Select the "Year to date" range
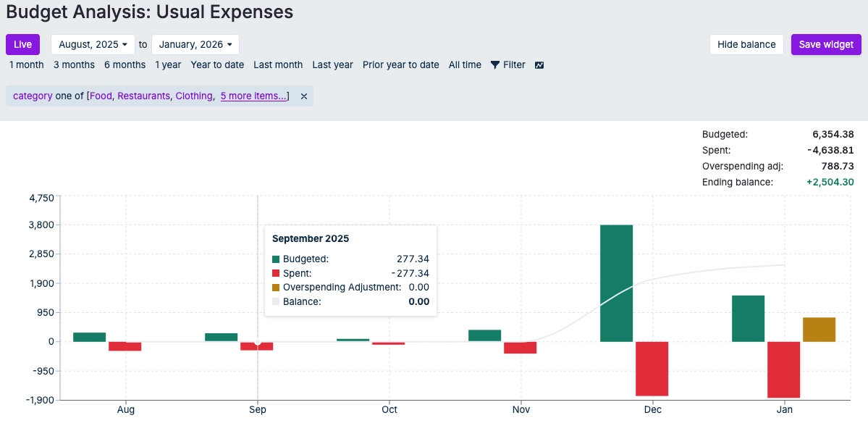The height and width of the screenshot is (439, 868). [217, 64]
